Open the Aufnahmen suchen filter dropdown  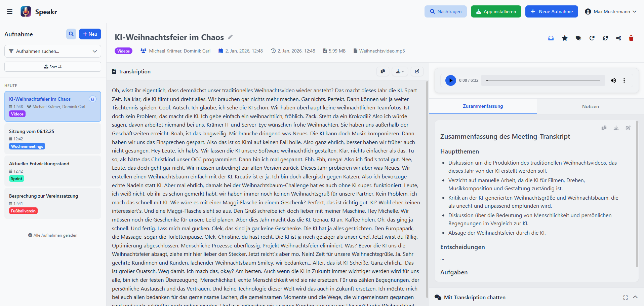coord(53,51)
